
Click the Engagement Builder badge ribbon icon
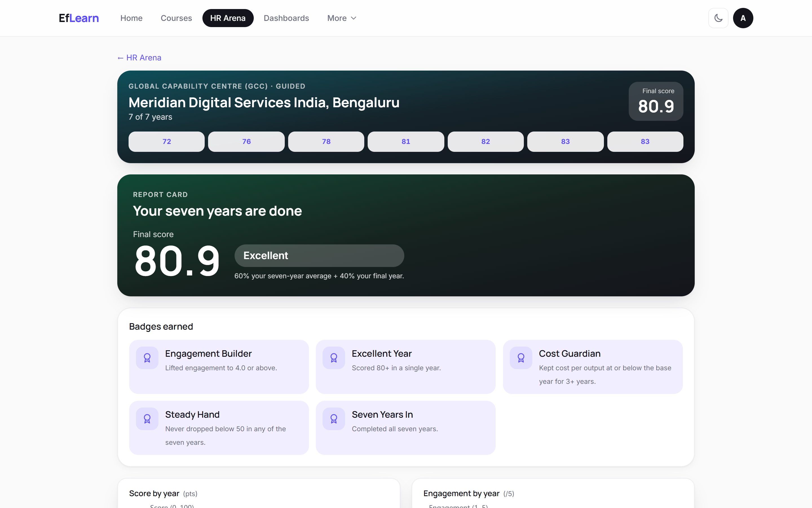click(x=147, y=358)
